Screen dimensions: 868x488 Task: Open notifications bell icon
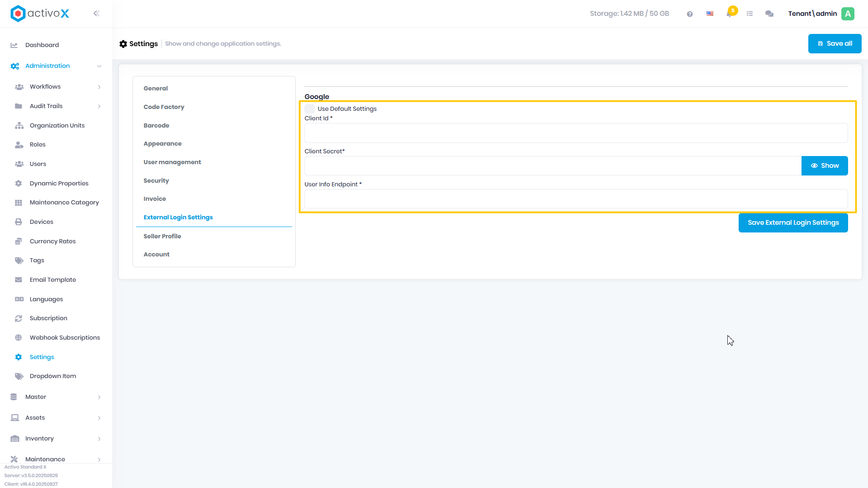(x=729, y=14)
